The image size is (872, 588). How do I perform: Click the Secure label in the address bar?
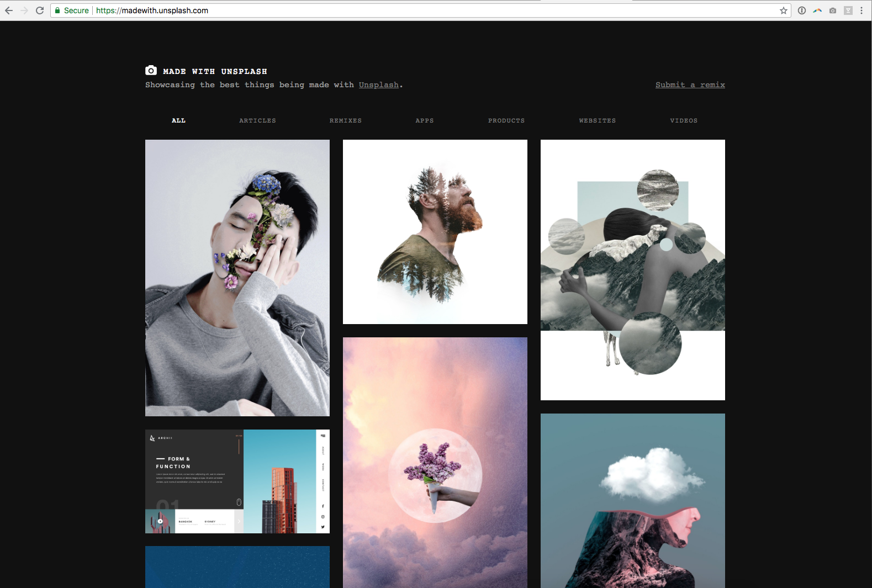click(x=76, y=10)
